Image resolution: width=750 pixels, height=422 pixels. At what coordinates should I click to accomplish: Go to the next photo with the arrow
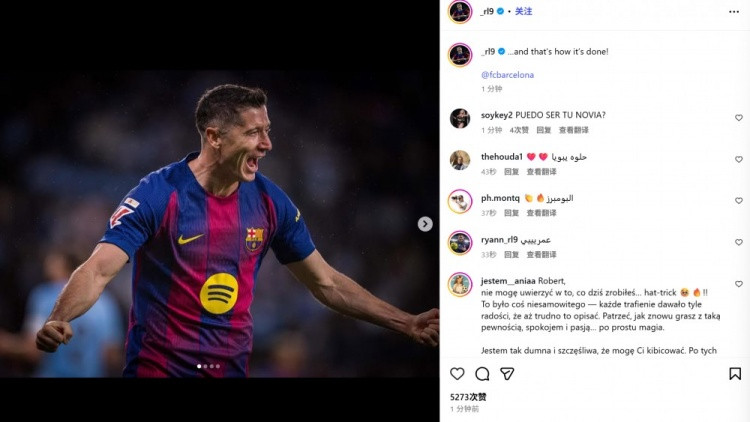coord(425,224)
